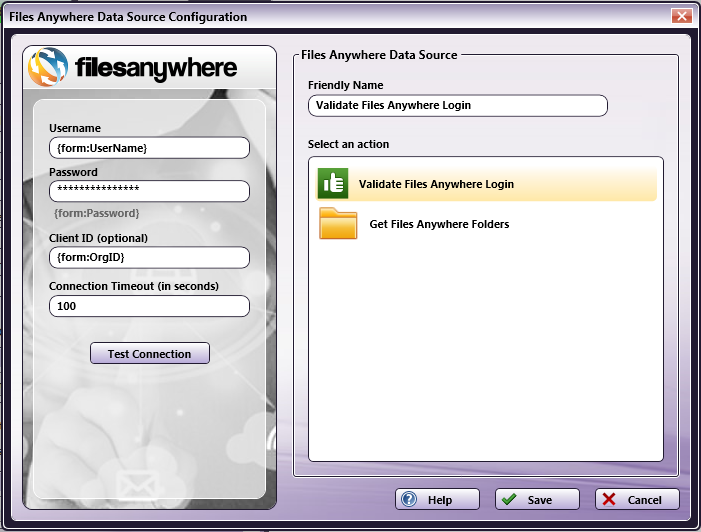Click the green checkmark Save icon
The height and width of the screenshot is (532, 701).
509,499
